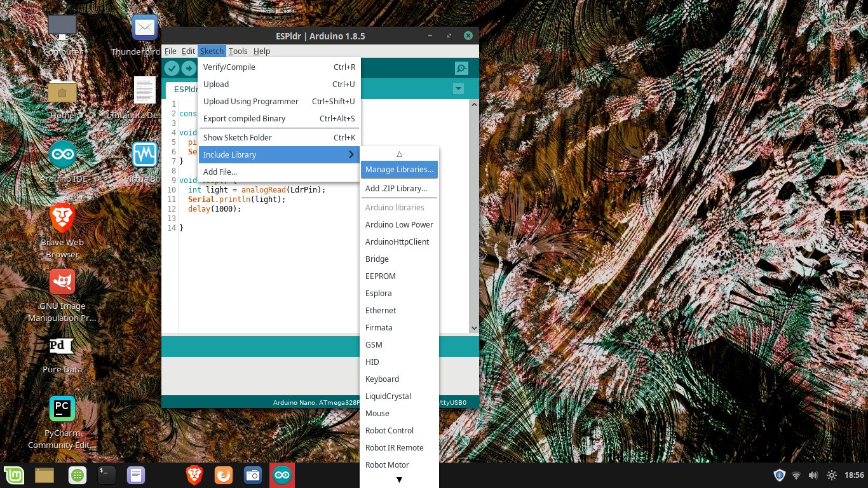
Task: Open the sketch tab dropdown arrow
Action: pos(459,89)
